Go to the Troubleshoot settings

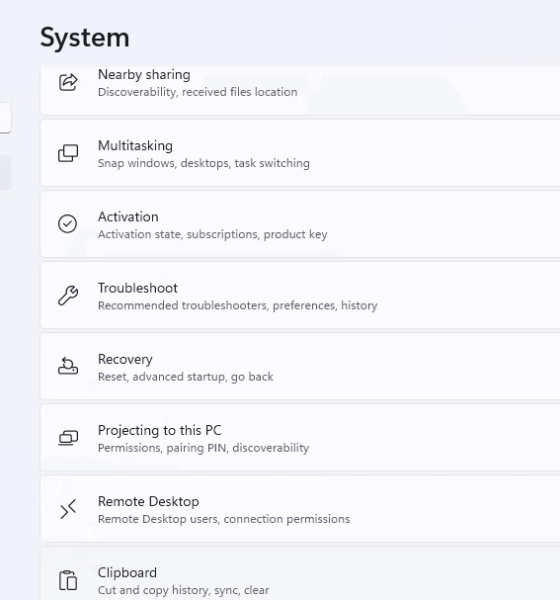coord(300,295)
